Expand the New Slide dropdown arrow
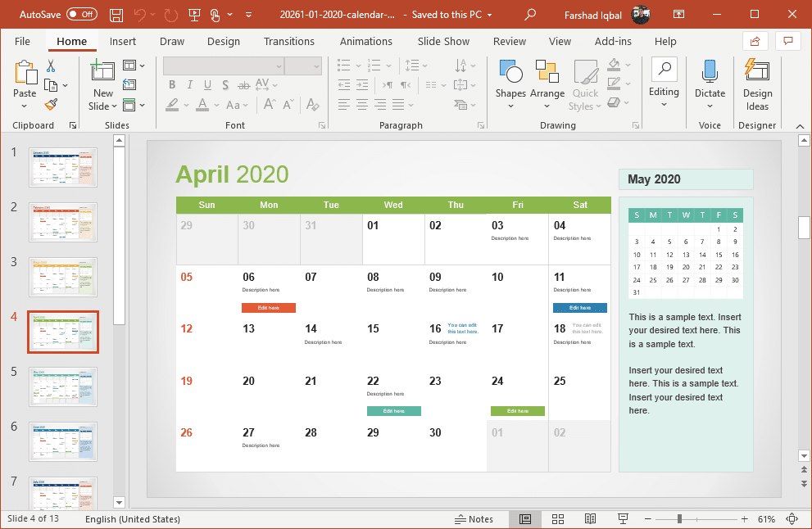Screen dimensions: 812x529 click(x=103, y=106)
